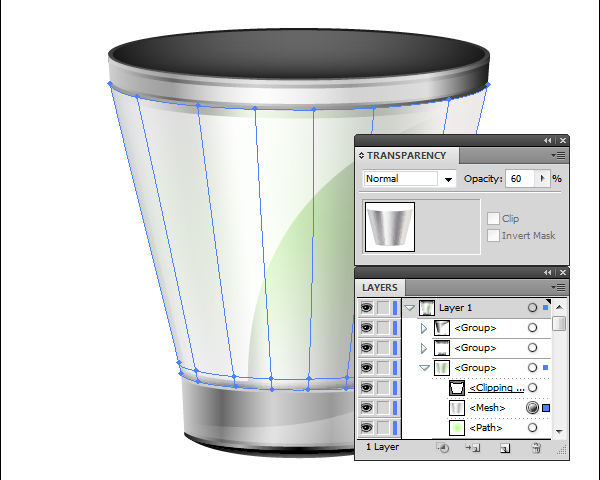
Task: Select the Layer 1 row
Action: (x=477, y=308)
